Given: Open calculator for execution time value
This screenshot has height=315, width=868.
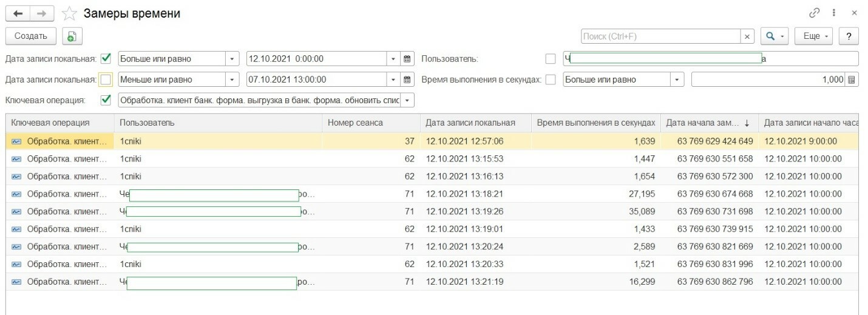Looking at the screenshot, I should point(852,80).
